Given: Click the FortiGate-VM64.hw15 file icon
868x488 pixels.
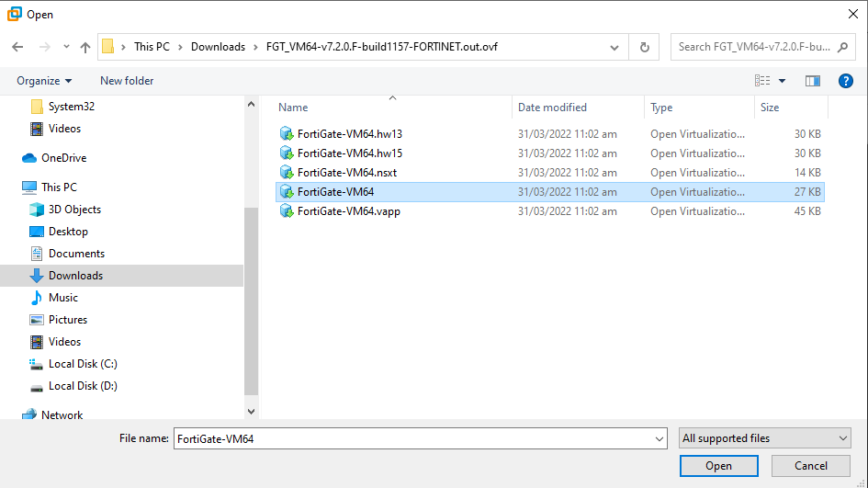Looking at the screenshot, I should pyautogui.click(x=287, y=153).
